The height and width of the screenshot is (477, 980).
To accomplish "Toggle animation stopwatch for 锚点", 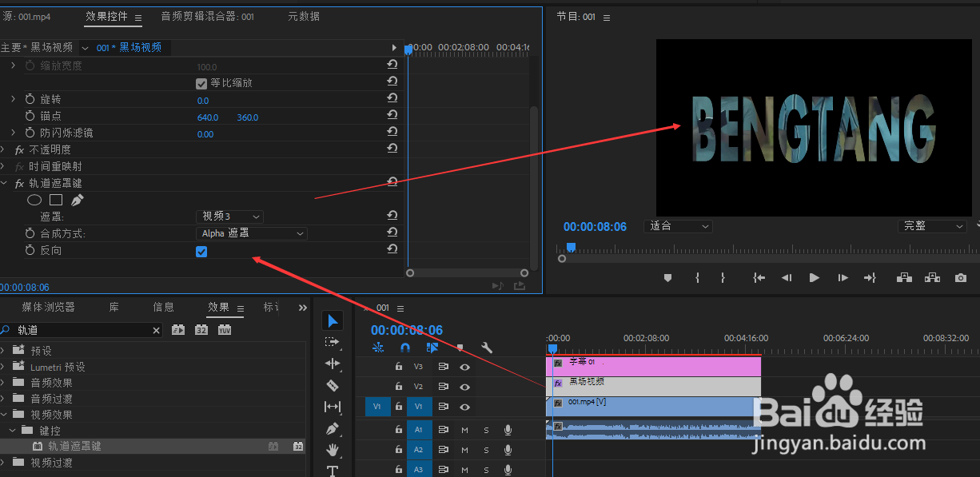I will pos(30,117).
